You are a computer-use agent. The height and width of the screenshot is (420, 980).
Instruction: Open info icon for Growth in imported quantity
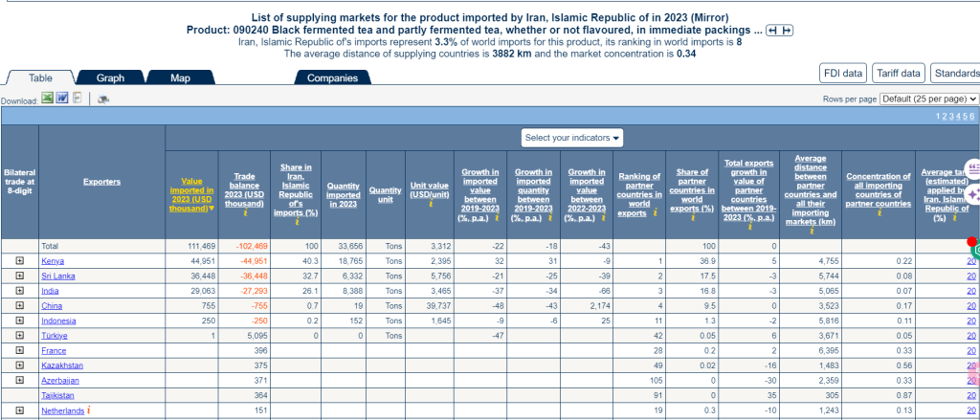pyautogui.click(x=550, y=217)
